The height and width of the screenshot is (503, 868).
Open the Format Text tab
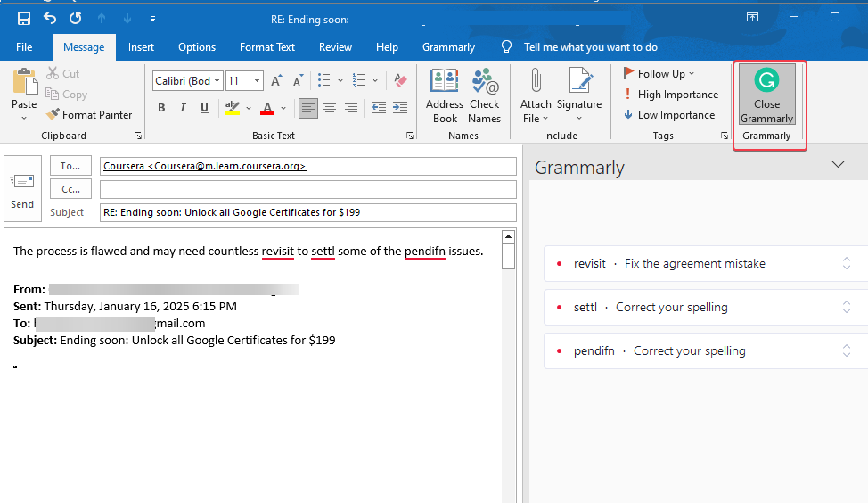267,47
